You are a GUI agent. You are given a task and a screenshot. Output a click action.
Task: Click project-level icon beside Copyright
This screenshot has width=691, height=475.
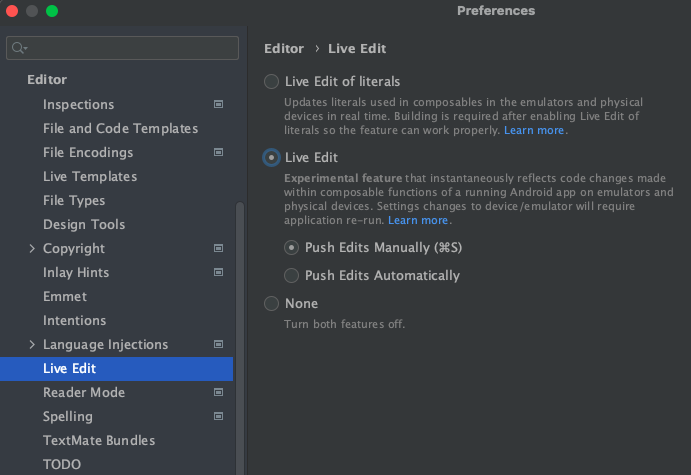tap(219, 248)
